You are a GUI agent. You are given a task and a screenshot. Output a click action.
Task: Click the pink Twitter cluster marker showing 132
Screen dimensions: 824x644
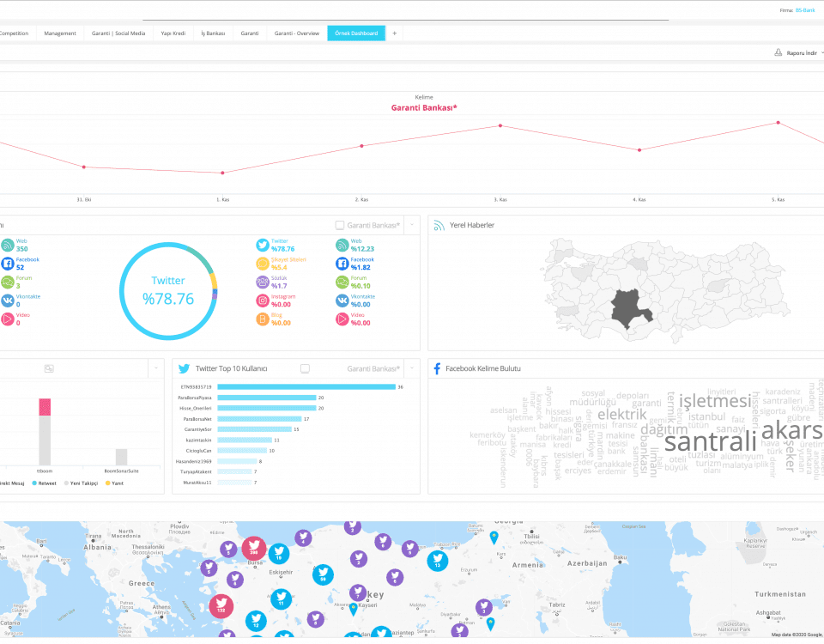[x=221, y=605]
